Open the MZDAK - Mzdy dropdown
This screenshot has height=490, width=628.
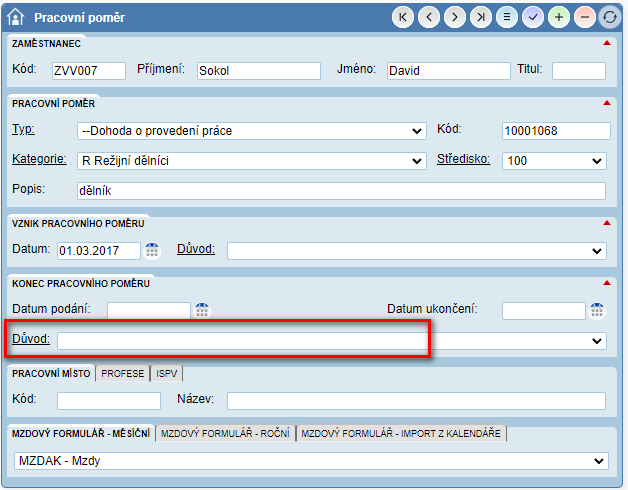(313, 461)
